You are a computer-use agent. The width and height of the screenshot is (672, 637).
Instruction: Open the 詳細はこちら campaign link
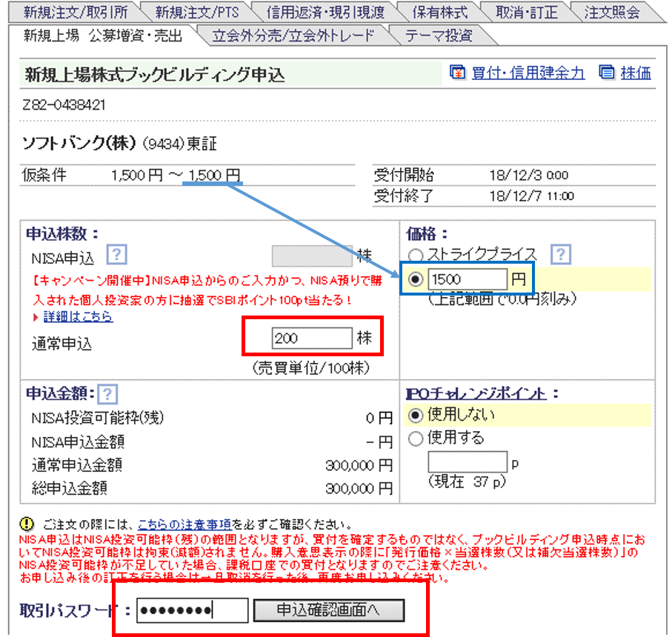[x=78, y=316]
